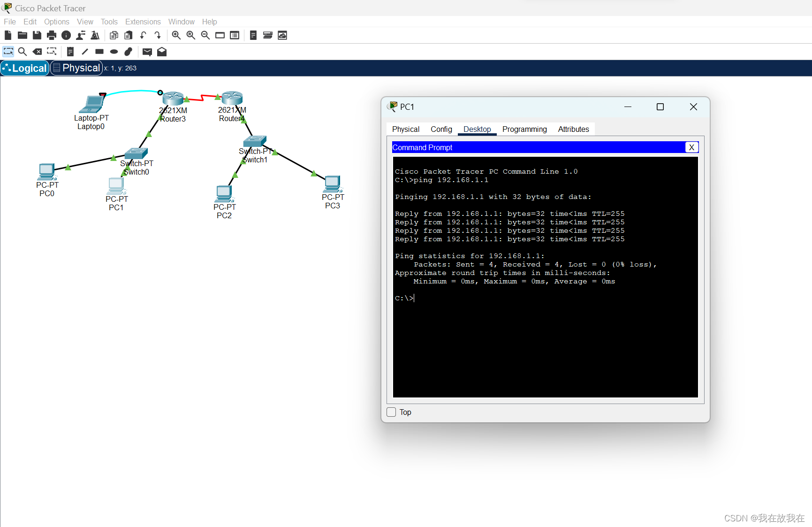Open the cloud image toolbar icon
Screen dimensions: 812x527
282,35
